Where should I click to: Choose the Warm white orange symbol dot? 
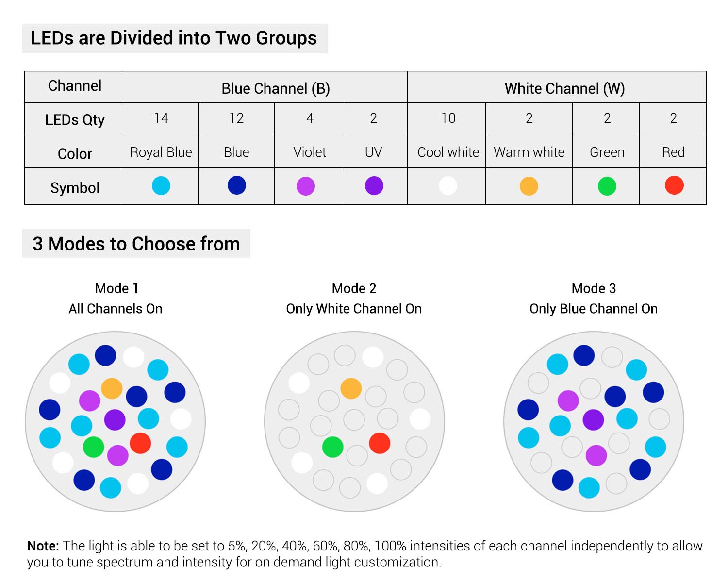pyautogui.click(x=529, y=186)
